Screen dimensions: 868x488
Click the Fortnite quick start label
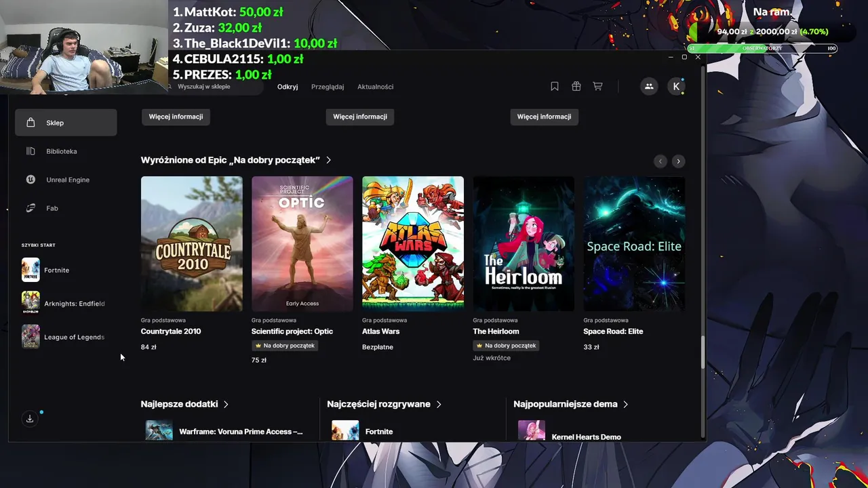56,270
